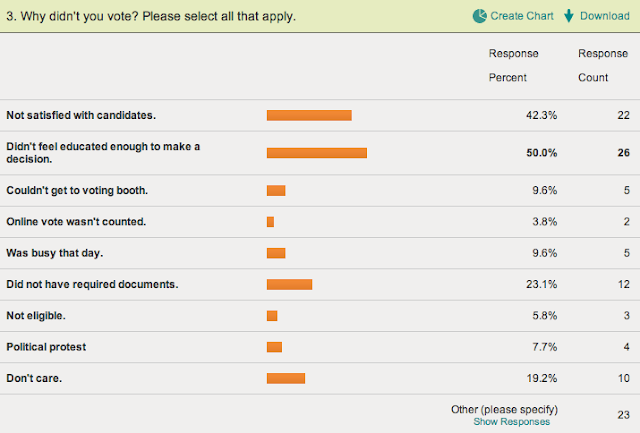Click the "Political protest" answer label
Screen dimensions: 640x433
coord(46,347)
